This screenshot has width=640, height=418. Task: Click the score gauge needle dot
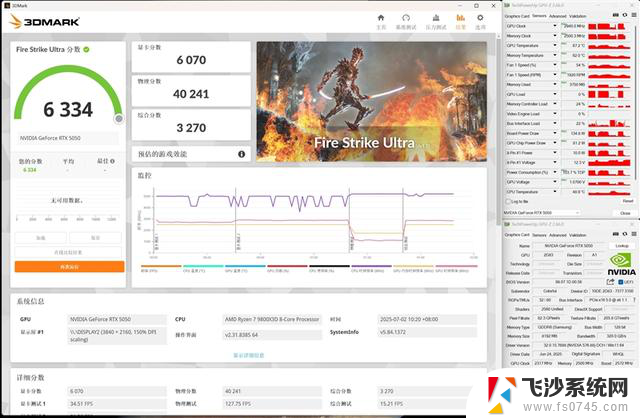point(119,119)
